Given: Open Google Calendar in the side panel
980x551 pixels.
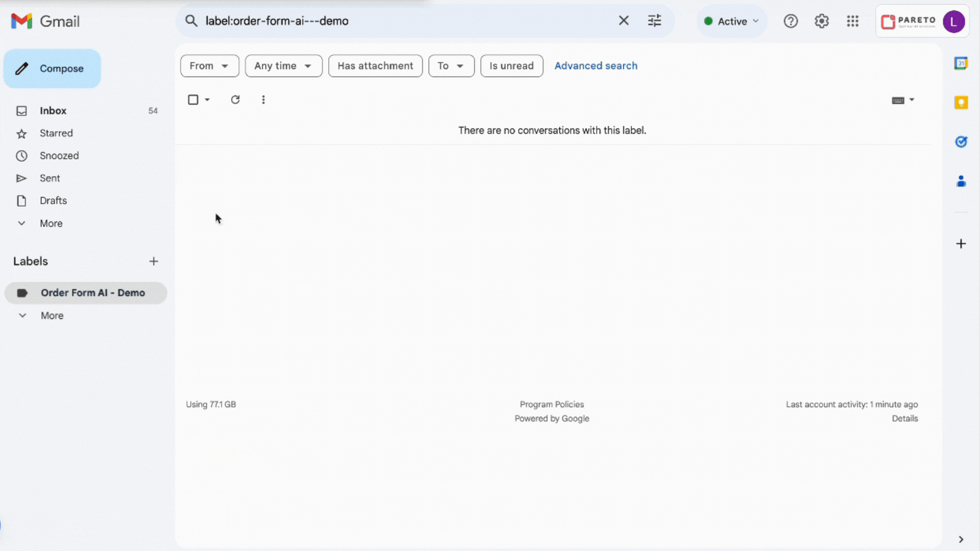Looking at the screenshot, I should click(x=962, y=63).
